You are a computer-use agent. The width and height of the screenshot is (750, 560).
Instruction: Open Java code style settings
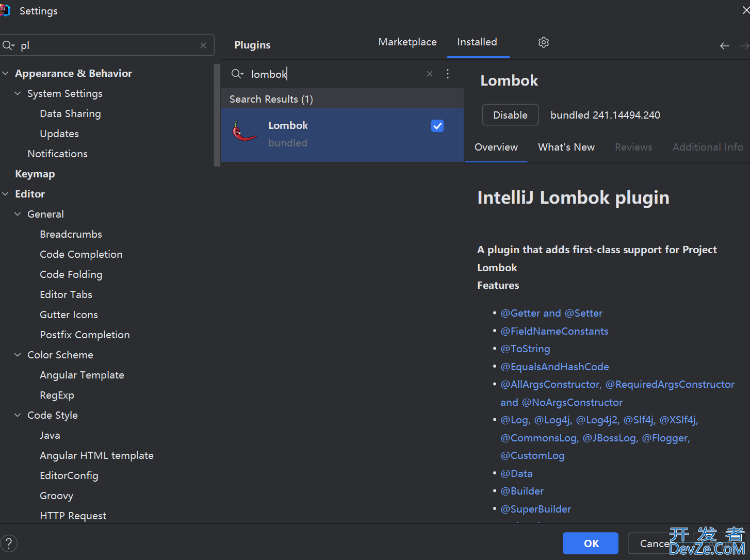(x=50, y=435)
